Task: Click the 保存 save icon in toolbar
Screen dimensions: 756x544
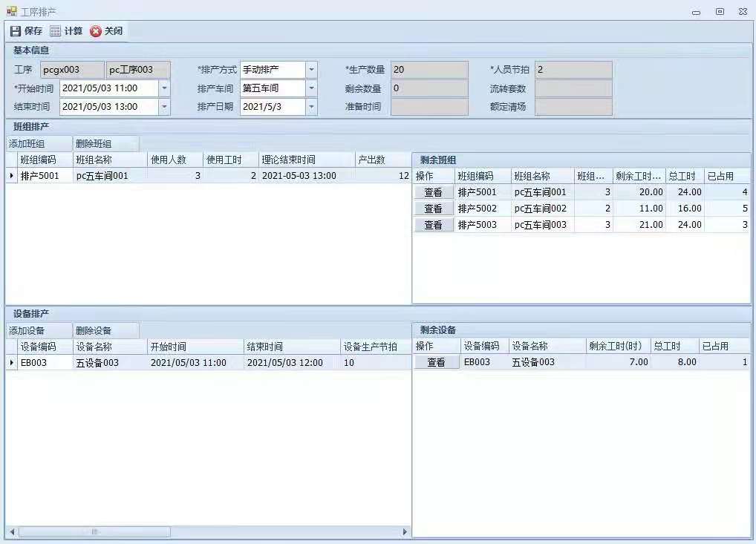Action: coord(16,31)
